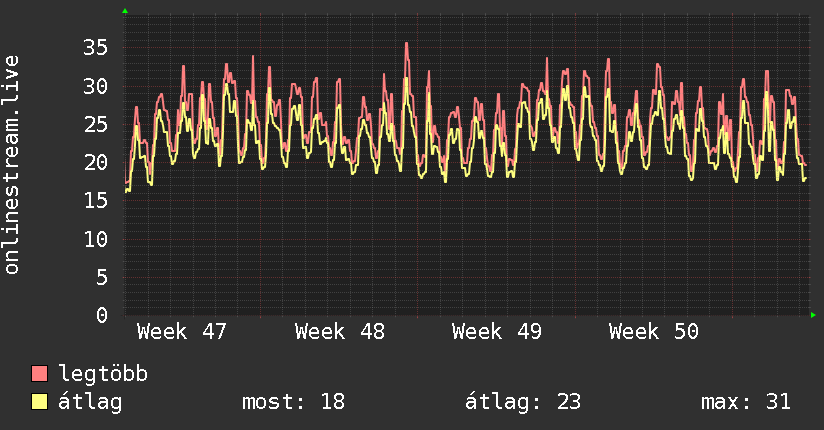Click the 'max: 31' statistic
Viewport: 824px width, 430px height.
[x=746, y=402]
